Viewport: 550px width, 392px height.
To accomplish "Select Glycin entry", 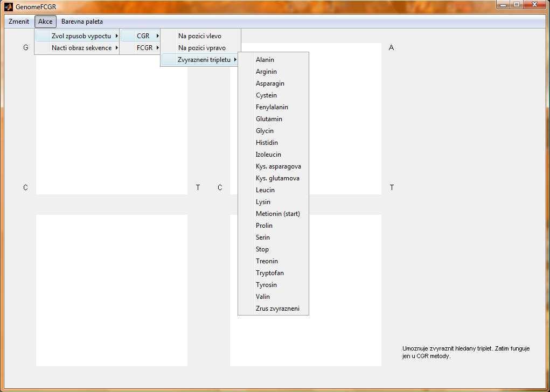I will pyautogui.click(x=273, y=131).
